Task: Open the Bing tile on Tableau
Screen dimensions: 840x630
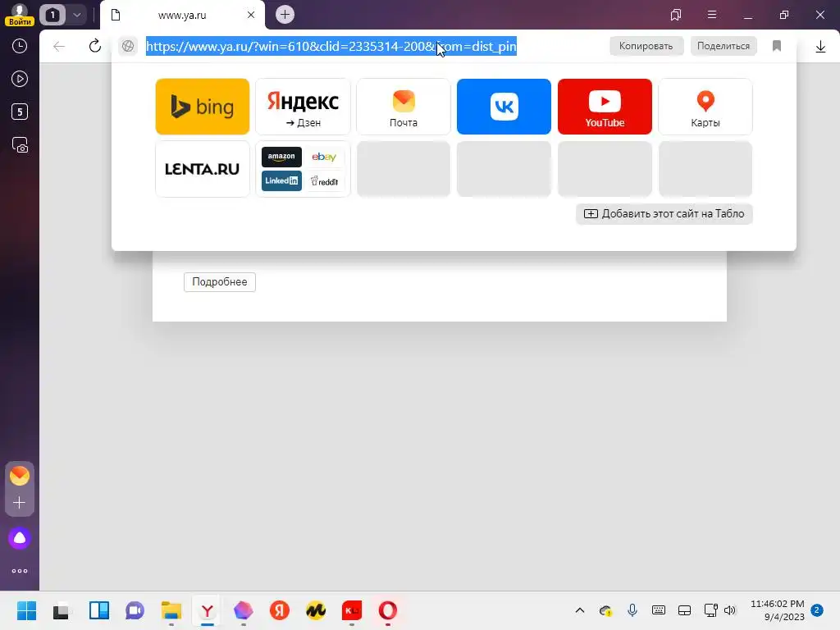Action: pyautogui.click(x=202, y=107)
